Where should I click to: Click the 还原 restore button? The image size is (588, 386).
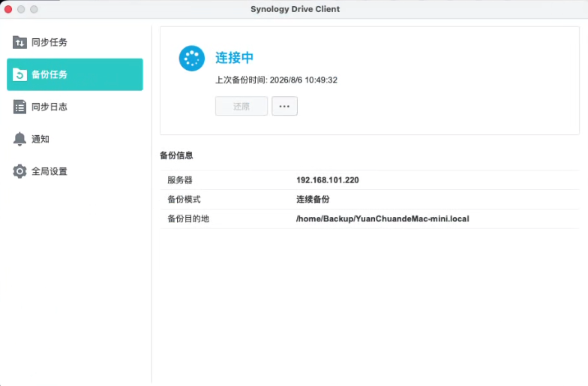coord(241,107)
